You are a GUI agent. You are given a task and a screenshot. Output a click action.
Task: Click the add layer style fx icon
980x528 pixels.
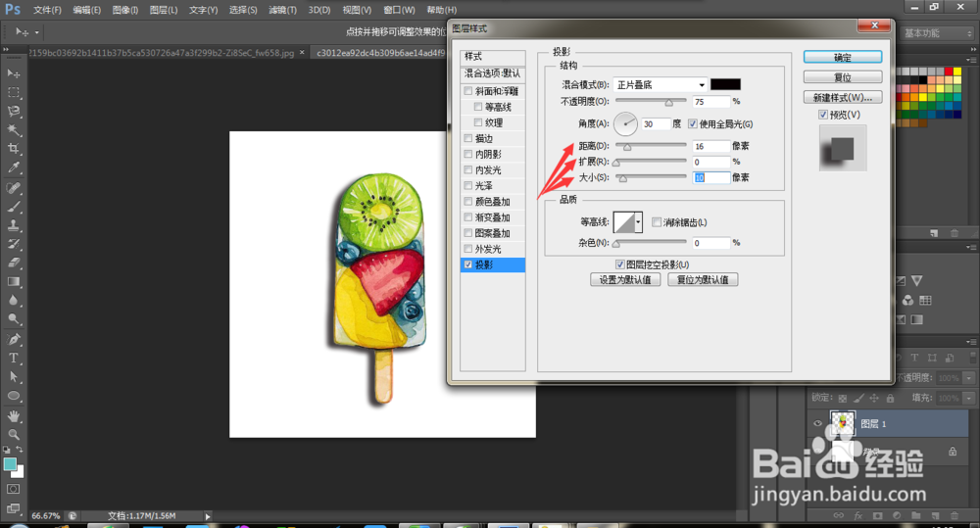[858, 515]
